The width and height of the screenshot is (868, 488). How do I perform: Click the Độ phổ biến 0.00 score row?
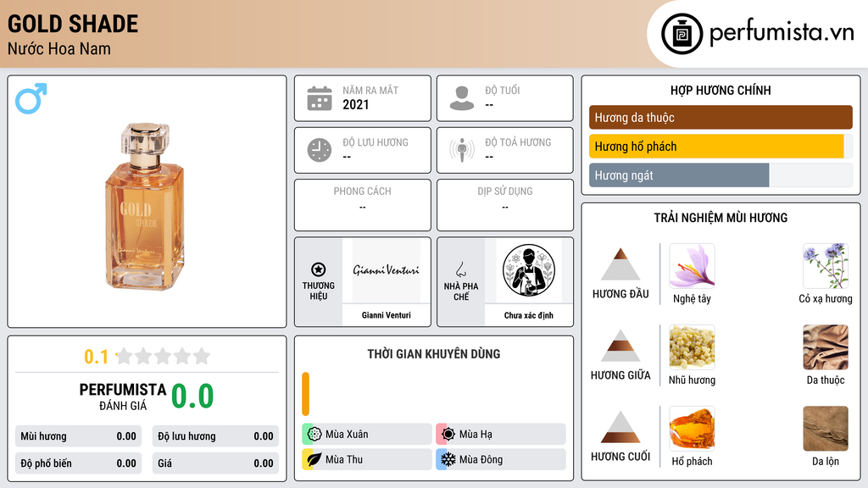pos(79,463)
